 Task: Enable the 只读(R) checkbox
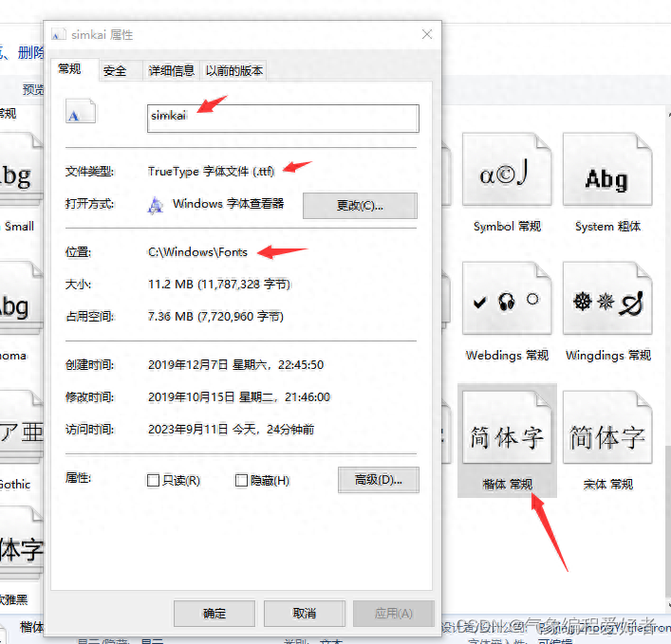(153, 481)
